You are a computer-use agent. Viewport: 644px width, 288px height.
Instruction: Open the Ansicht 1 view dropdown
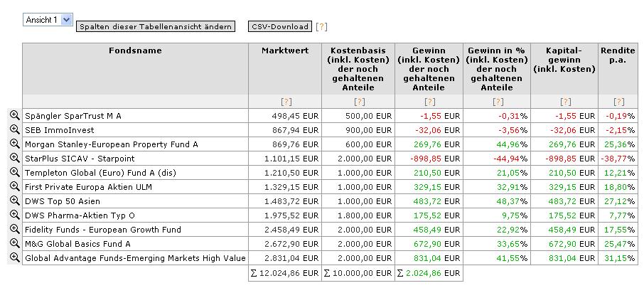click(x=48, y=19)
